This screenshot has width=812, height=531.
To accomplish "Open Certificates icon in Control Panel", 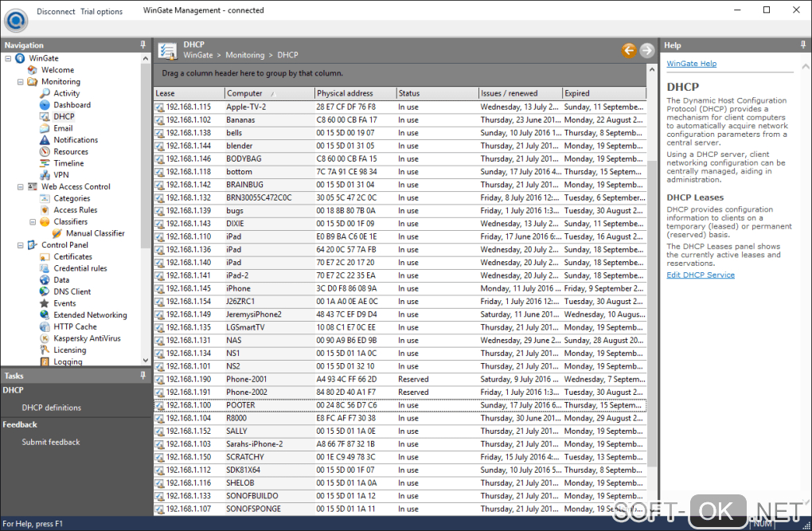I will click(x=45, y=256).
